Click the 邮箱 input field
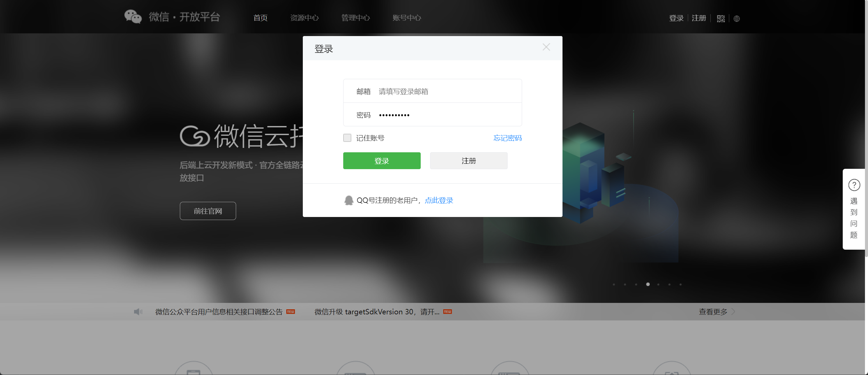This screenshot has width=868, height=375. [x=432, y=91]
